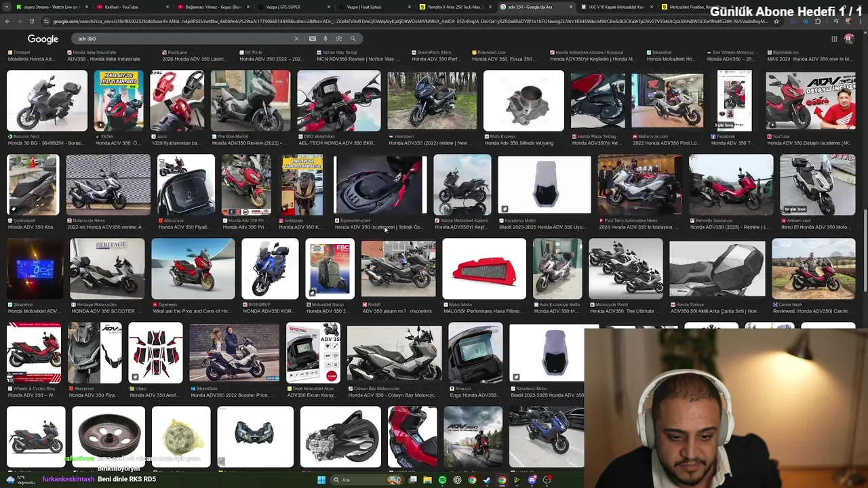Screen dimensions: 868x488
Task: Open File Explorer from the taskbar
Action: 427,480
